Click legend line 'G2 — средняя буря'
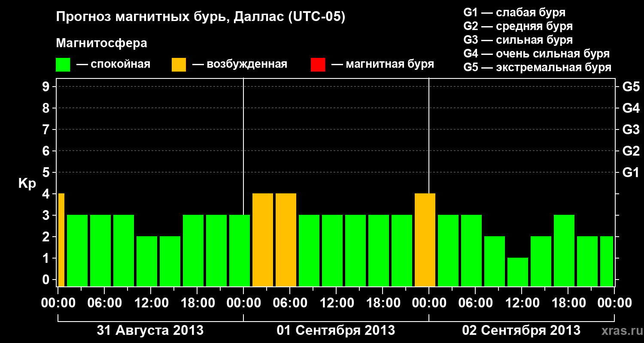Viewport: 644px width, 343px height. click(518, 26)
